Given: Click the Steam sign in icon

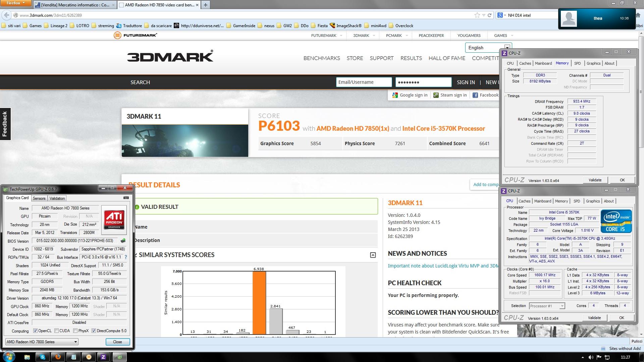Looking at the screenshot, I should coord(436,95).
